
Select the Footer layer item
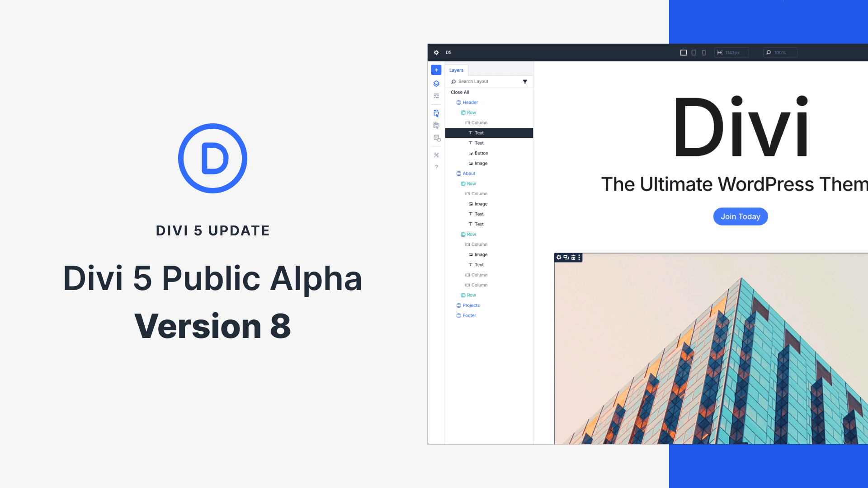tap(470, 315)
